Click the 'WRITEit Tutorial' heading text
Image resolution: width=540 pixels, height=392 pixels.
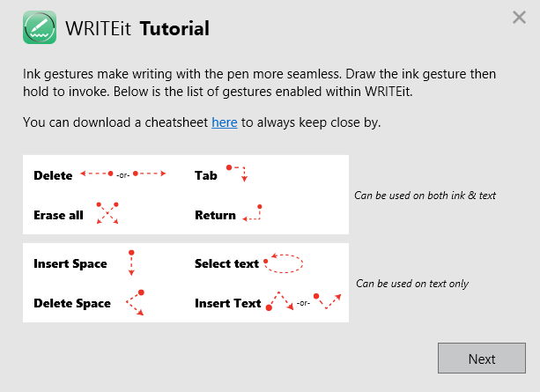pos(137,29)
